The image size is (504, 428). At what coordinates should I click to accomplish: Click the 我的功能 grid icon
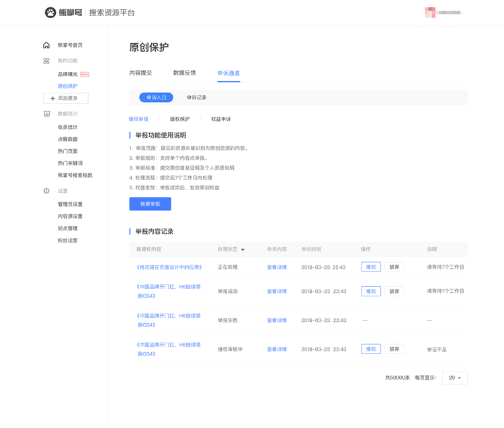tap(46, 60)
